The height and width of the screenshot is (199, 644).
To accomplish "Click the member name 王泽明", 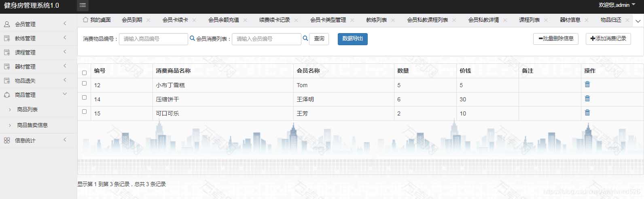I will (x=305, y=99).
